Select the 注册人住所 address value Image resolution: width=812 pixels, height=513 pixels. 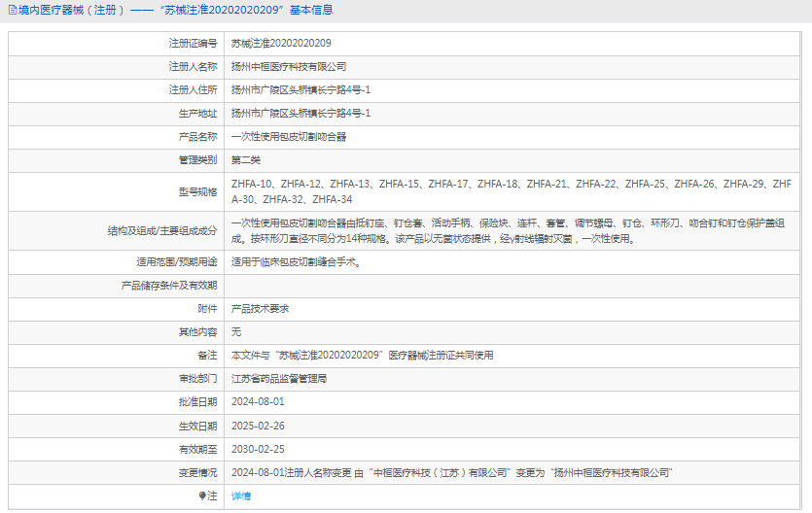click(x=300, y=90)
